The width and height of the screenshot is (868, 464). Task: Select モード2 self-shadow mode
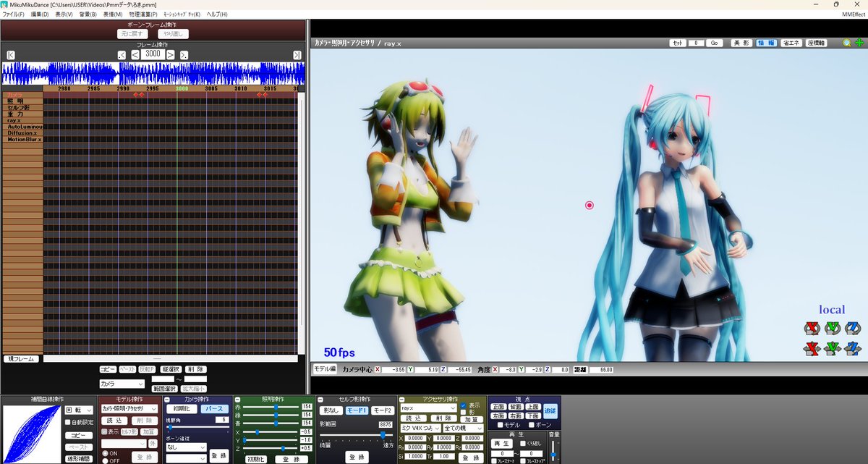tap(382, 410)
